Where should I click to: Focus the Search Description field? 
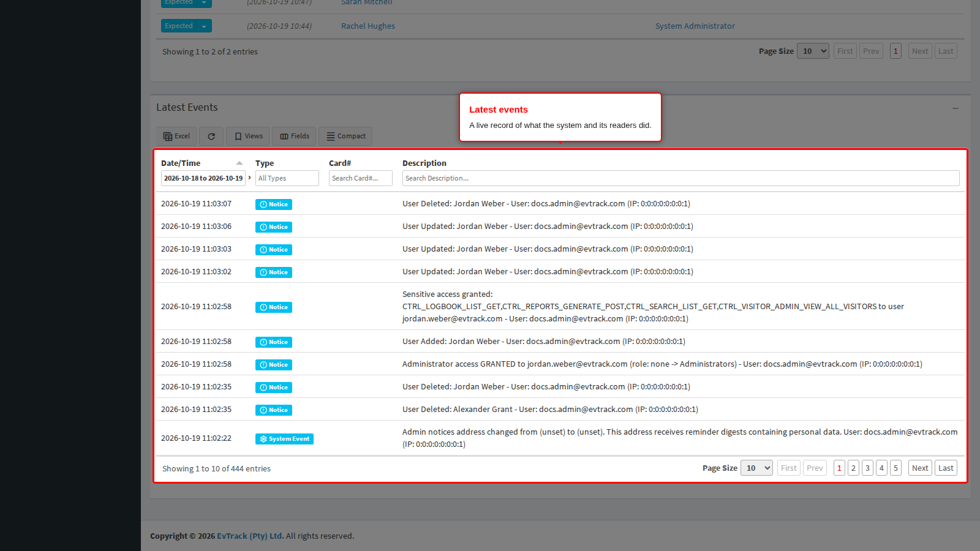(x=681, y=178)
